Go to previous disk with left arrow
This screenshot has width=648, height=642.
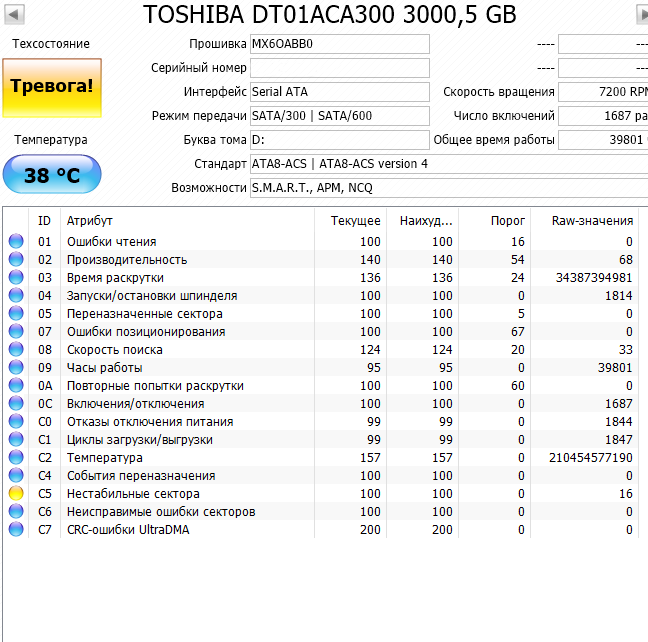click(14, 14)
